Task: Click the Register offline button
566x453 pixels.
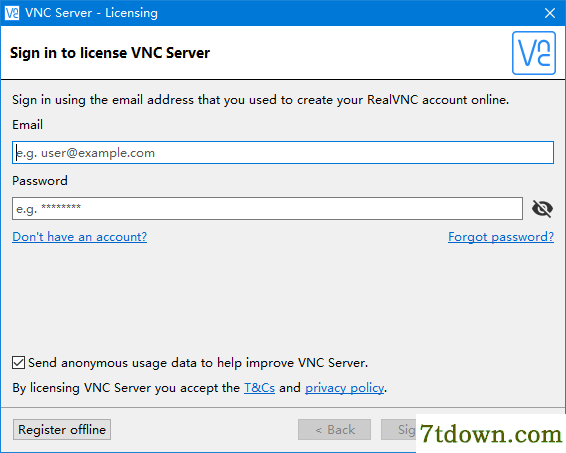Action: point(62,430)
